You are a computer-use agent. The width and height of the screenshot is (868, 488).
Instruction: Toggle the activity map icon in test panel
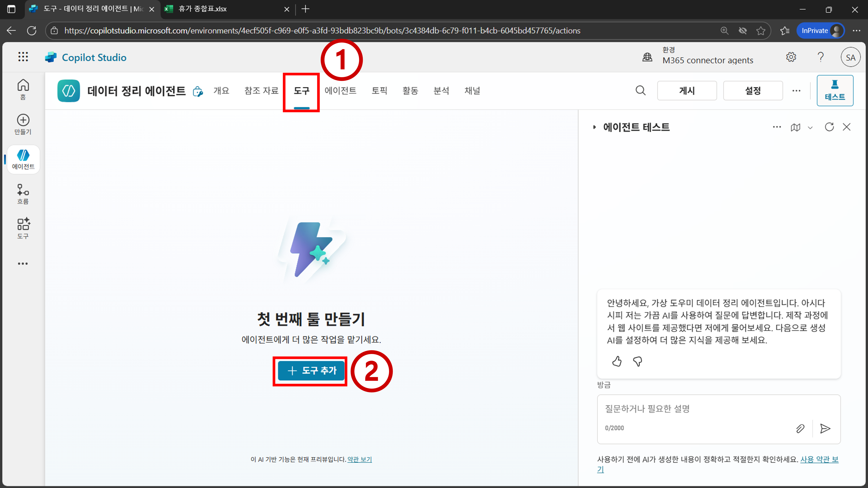(795, 127)
